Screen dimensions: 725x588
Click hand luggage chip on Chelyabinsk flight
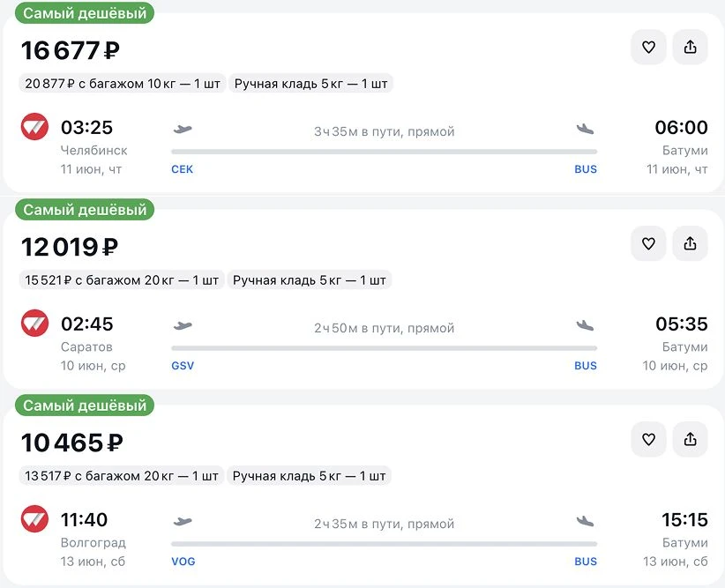[x=310, y=85]
